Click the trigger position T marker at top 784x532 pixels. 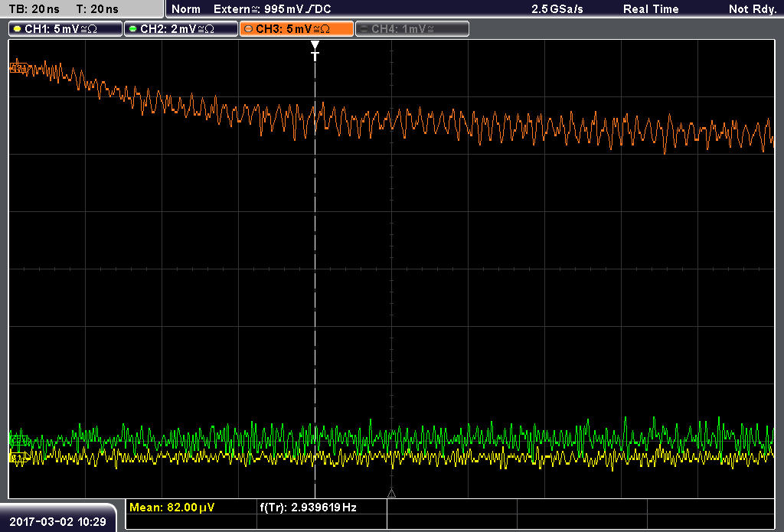click(315, 51)
